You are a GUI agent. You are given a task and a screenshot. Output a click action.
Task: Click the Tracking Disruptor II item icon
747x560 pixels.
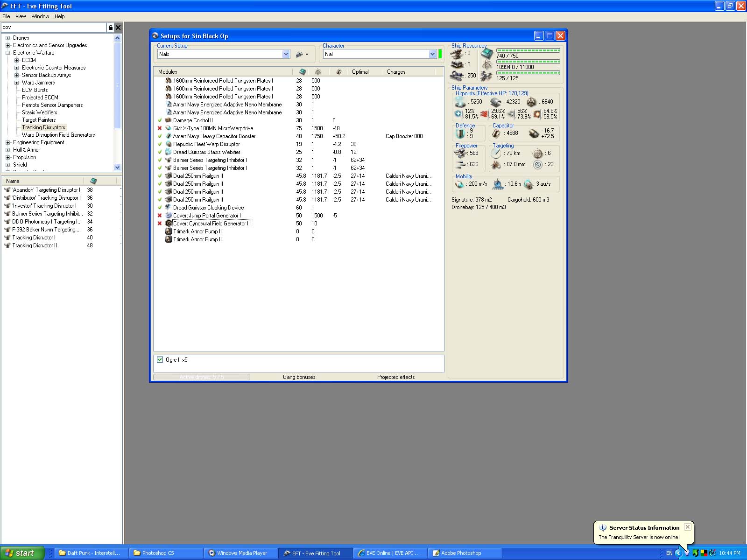(7, 245)
